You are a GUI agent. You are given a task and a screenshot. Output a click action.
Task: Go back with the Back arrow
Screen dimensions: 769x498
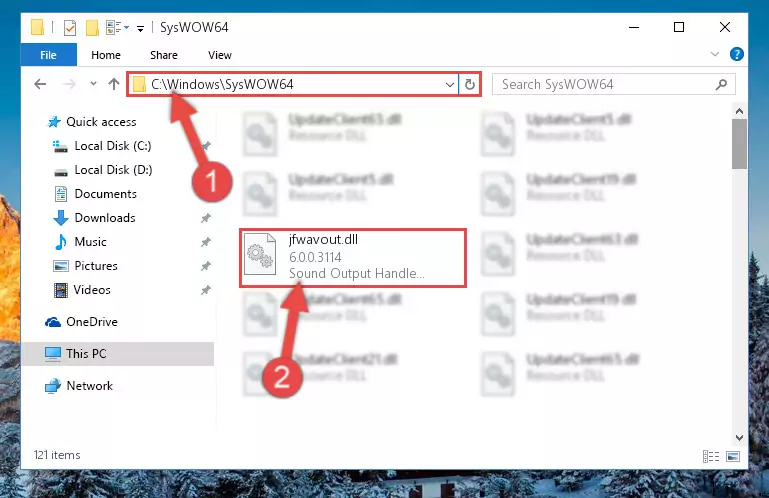[40, 84]
